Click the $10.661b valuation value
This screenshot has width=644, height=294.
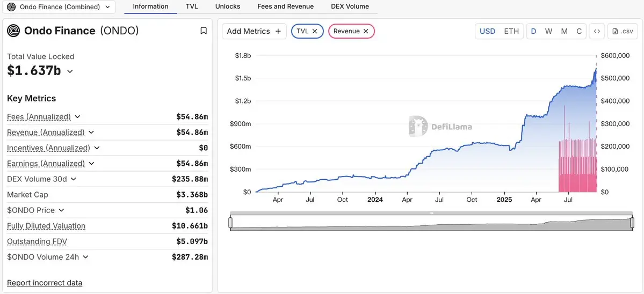(x=190, y=226)
